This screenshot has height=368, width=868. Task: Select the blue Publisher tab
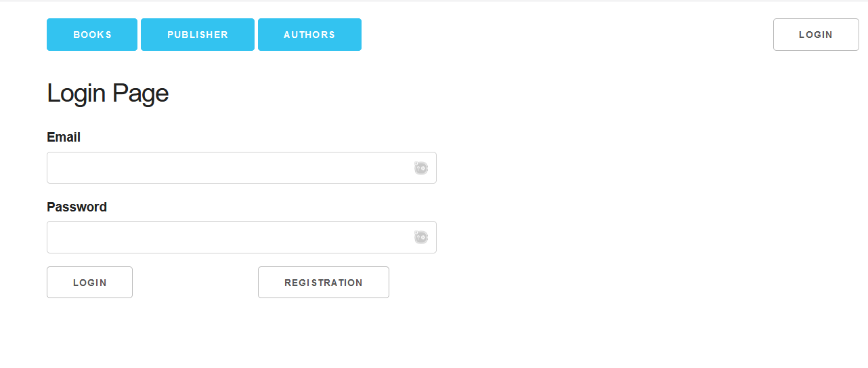click(198, 35)
